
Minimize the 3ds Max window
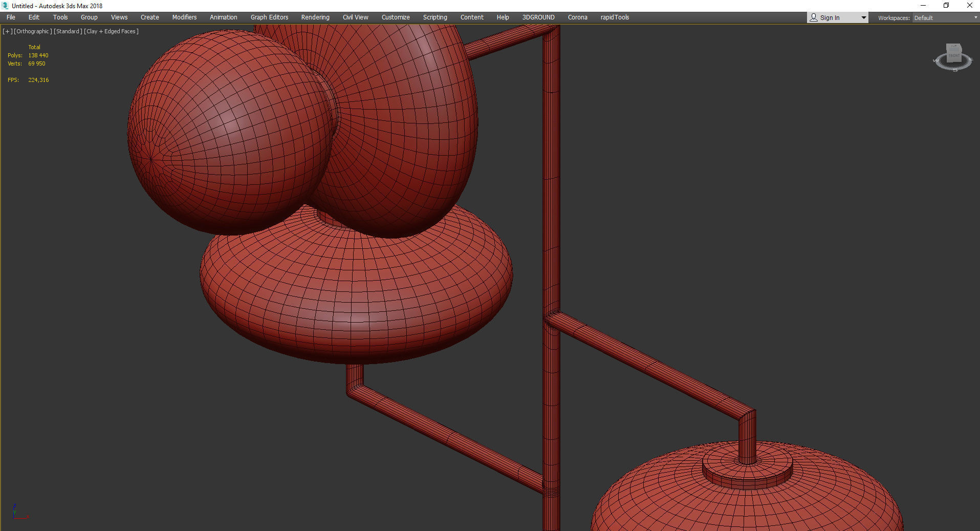(923, 6)
